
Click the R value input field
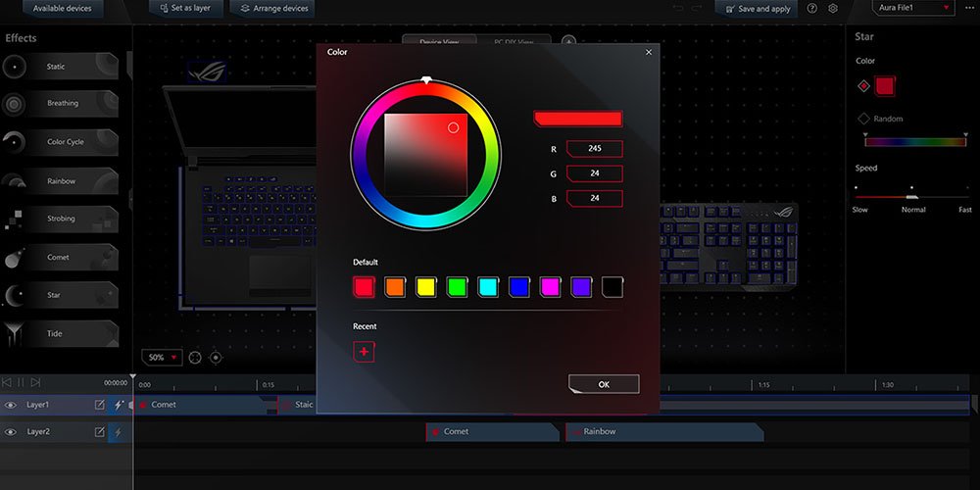click(x=595, y=149)
